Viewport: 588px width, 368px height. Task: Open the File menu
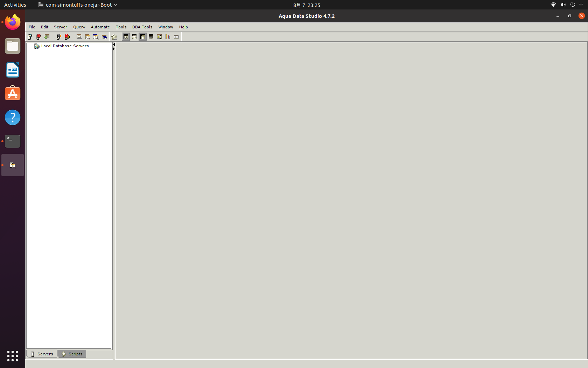pyautogui.click(x=32, y=27)
